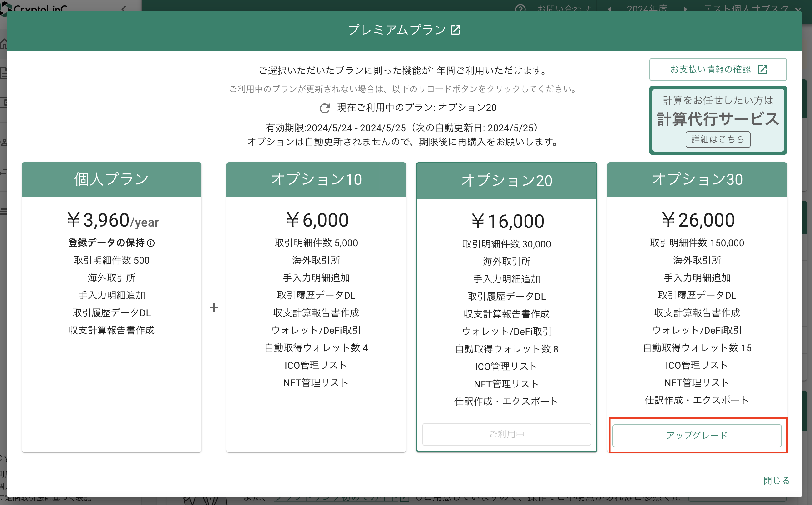812x505 pixels.
Task: Click 登録データの保持 label
Action: coord(106,243)
